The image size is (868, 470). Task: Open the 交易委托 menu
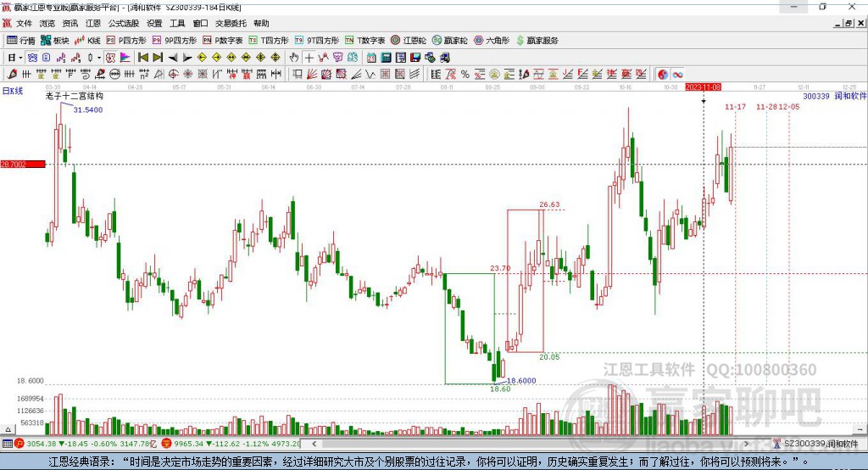click(231, 23)
